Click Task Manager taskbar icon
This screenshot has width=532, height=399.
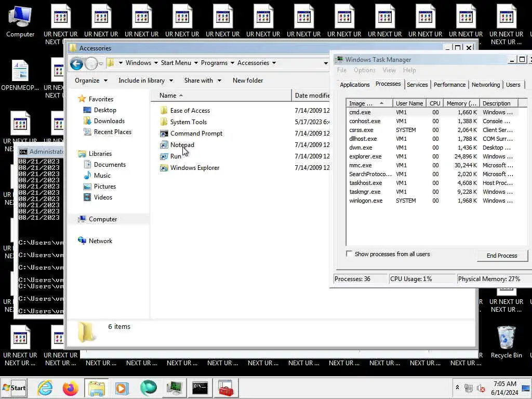[x=175, y=388]
